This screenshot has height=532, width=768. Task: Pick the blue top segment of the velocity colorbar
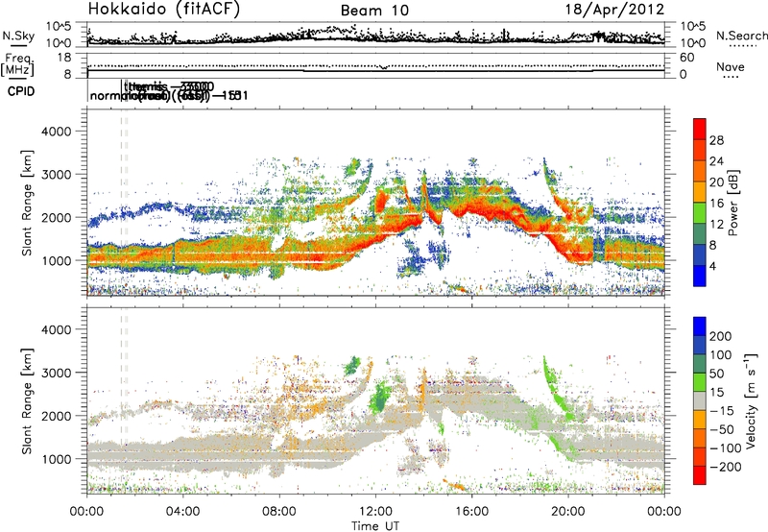point(700,326)
